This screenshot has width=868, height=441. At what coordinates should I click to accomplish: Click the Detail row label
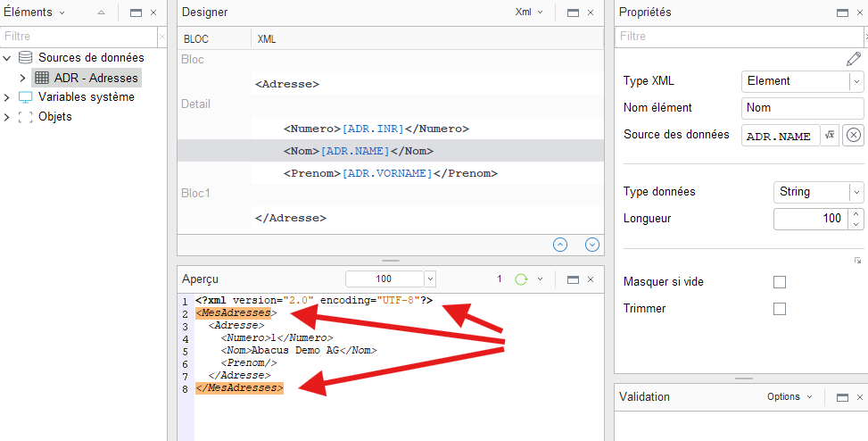click(196, 104)
